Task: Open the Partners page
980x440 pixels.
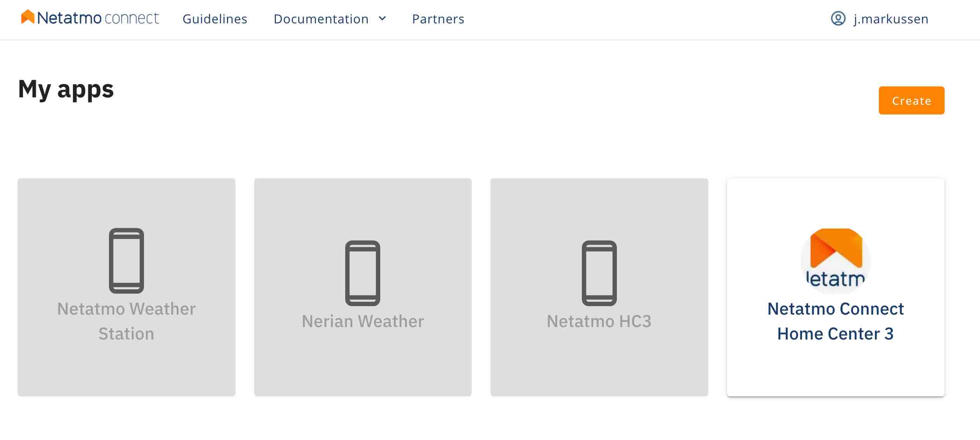Action: coord(438,19)
